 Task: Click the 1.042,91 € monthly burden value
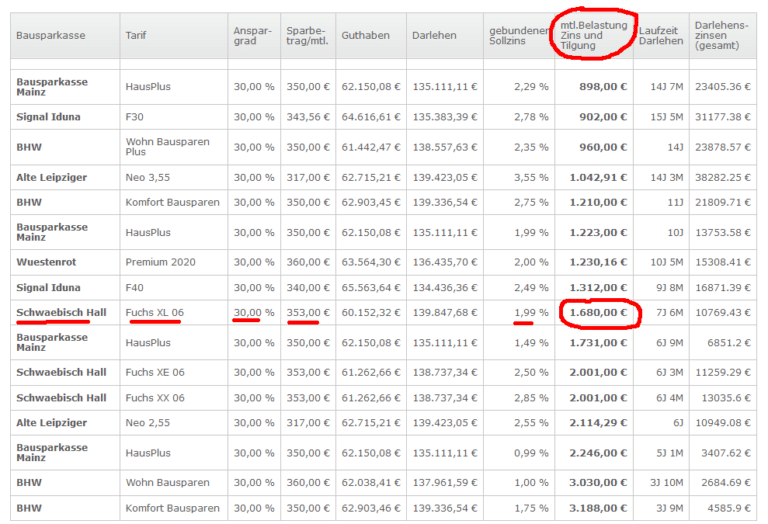(598, 177)
